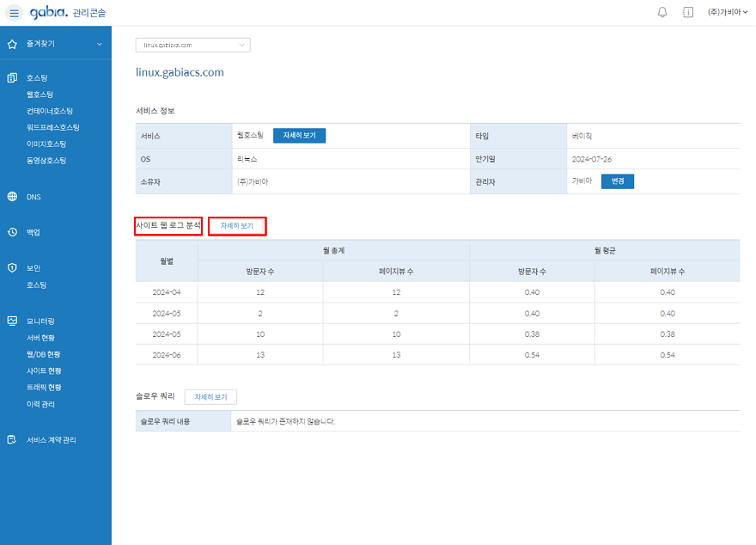The height and width of the screenshot is (545, 756).
Task: Click the 즐겨찾기 label
Action: [x=40, y=44]
